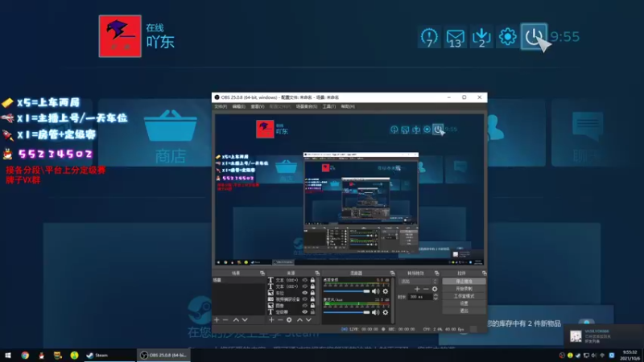Image resolution: width=644 pixels, height=362 pixels.
Task: Click transition duration 300 ms field
Action: pos(420,297)
